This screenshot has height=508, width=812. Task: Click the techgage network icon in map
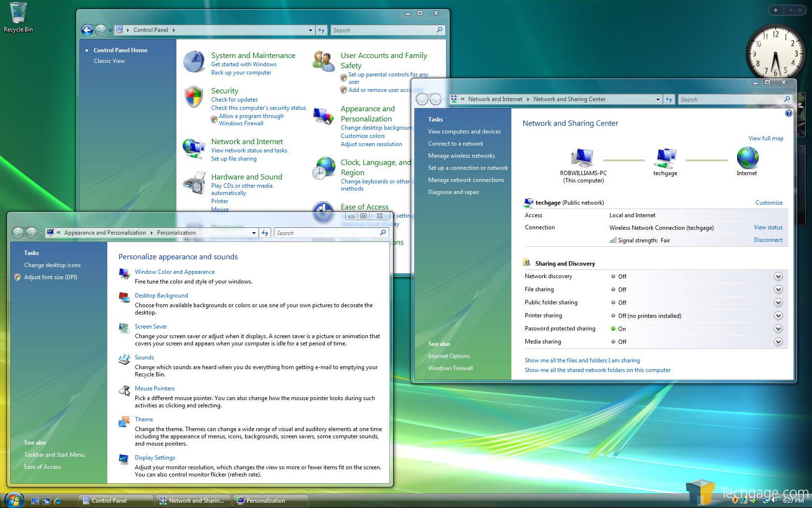[x=666, y=158]
